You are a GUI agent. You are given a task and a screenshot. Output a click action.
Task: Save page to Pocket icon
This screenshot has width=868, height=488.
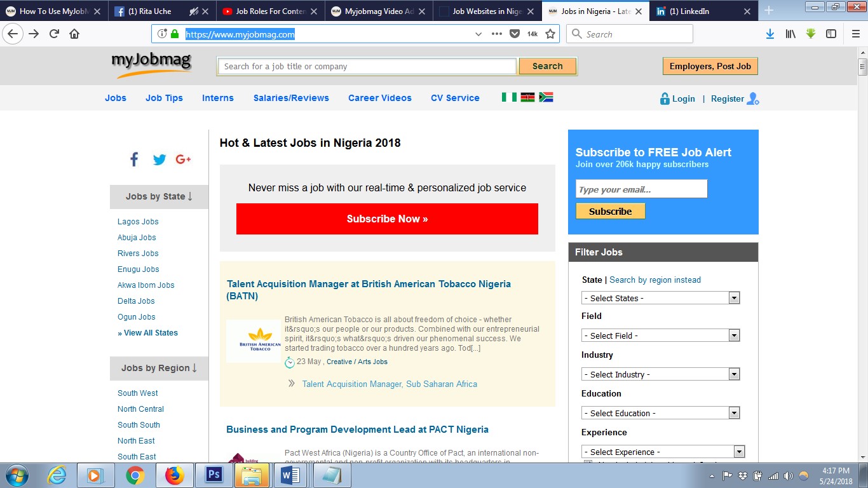515,34
